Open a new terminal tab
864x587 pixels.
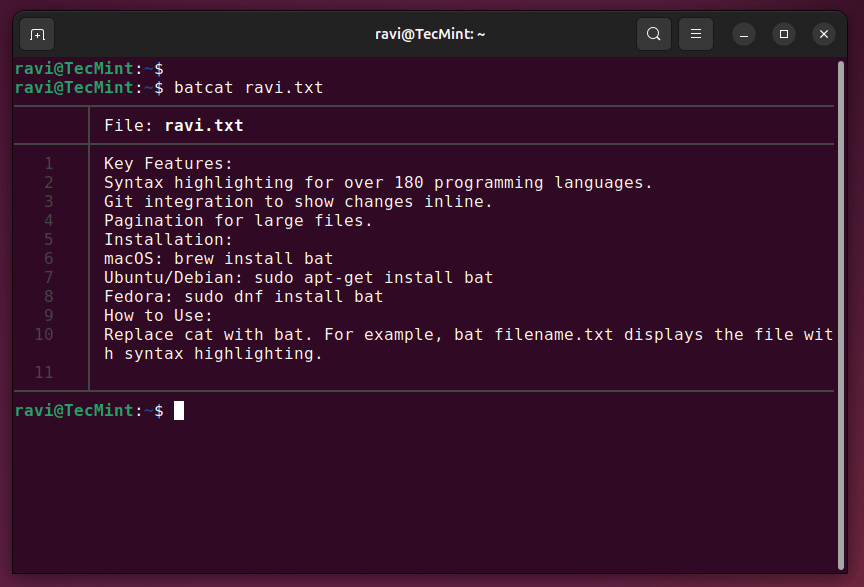click(x=37, y=34)
